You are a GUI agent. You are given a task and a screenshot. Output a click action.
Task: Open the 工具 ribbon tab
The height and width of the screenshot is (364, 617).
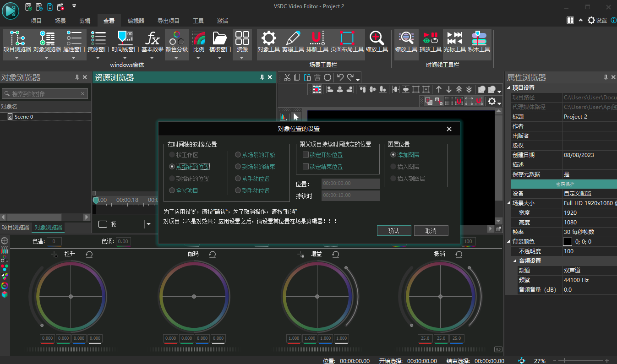pyautogui.click(x=198, y=21)
